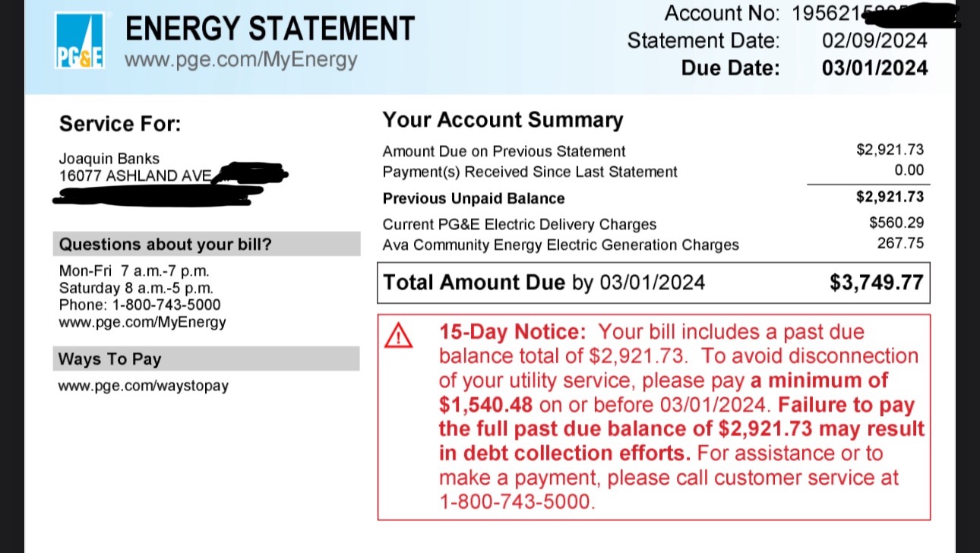This screenshot has height=553, width=980.
Task: Open the www.pge.com/waystopay link
Action: (143, 385)
